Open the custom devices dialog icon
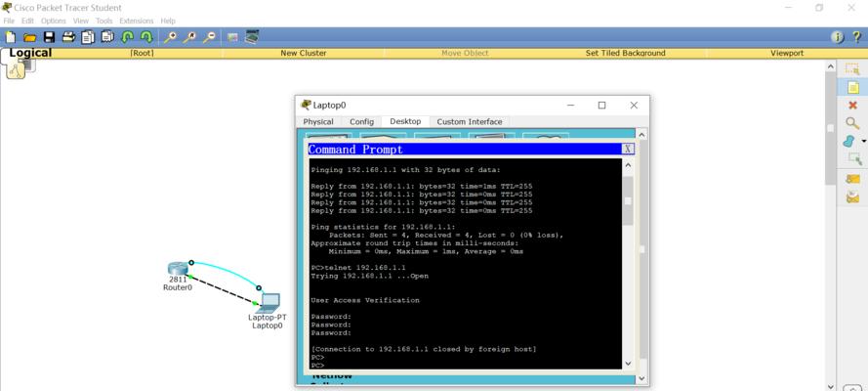Image resolution: width=868 pixels, height=391 pixels. (x=252, y=36)
